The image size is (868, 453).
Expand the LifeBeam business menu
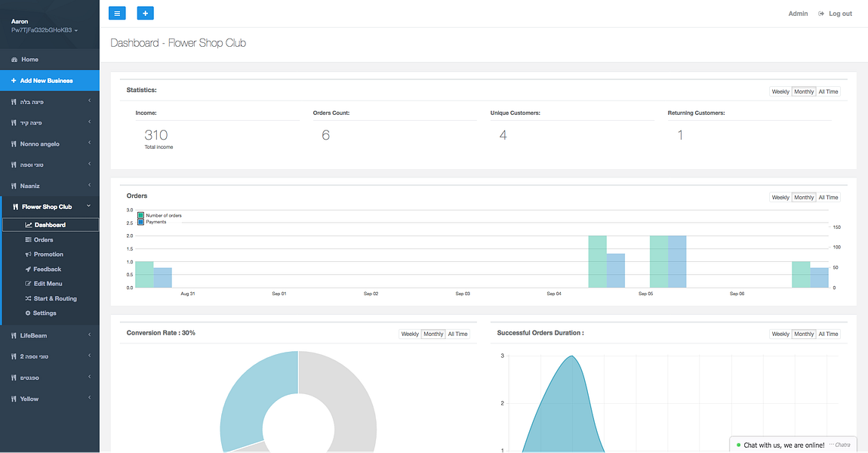tap(50, 335)
